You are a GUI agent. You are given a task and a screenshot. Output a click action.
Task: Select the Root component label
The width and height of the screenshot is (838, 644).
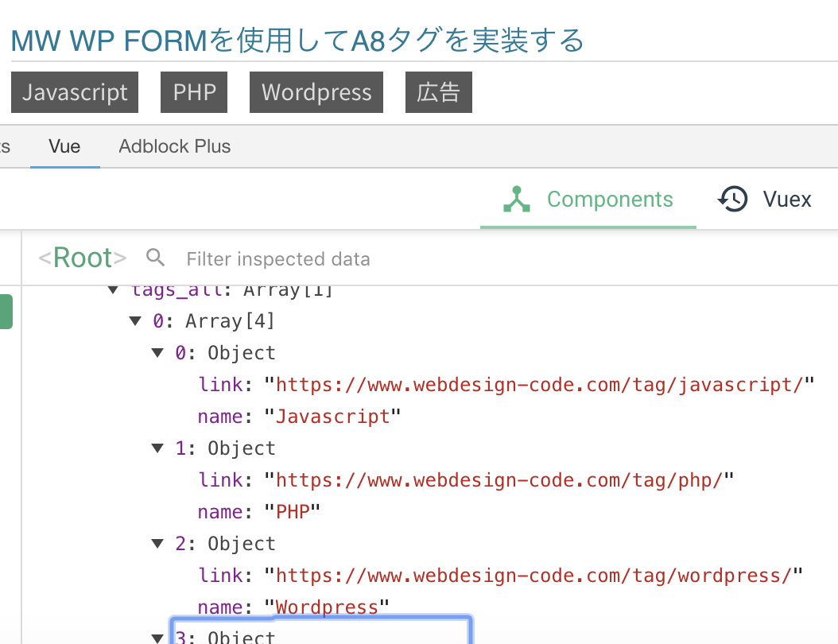83,258
